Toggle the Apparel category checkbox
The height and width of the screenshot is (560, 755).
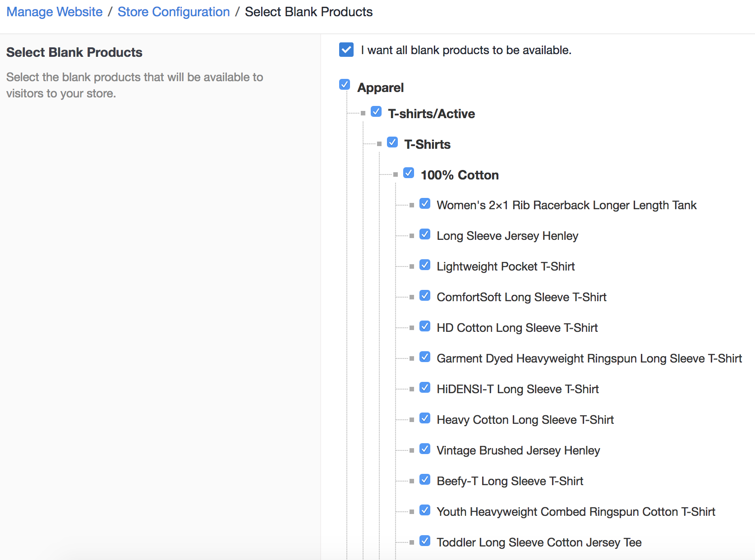pyautogui.click(x=345, y=84)
